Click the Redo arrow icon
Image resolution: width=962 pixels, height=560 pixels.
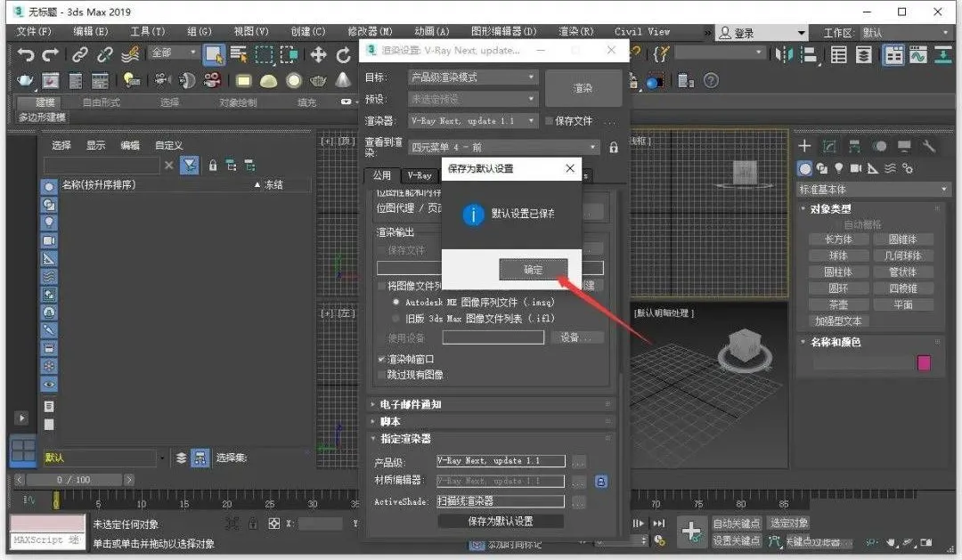pos(50,54)
